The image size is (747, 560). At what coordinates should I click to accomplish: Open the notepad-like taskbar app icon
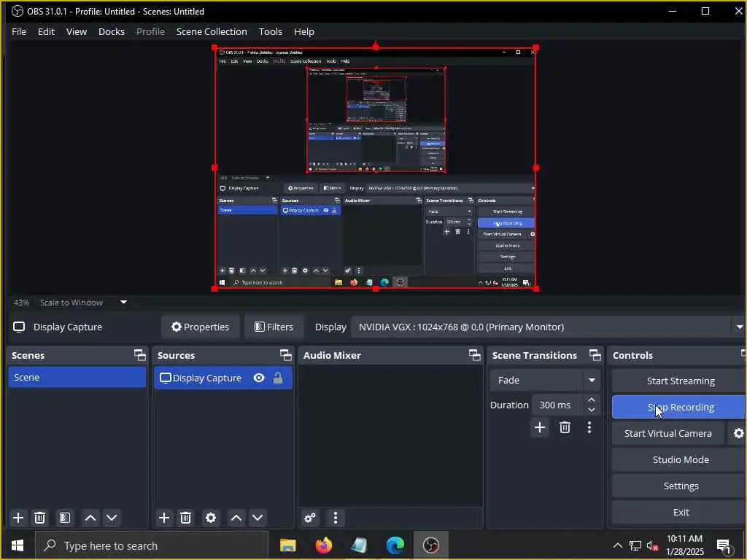click(x=359, y=545)
